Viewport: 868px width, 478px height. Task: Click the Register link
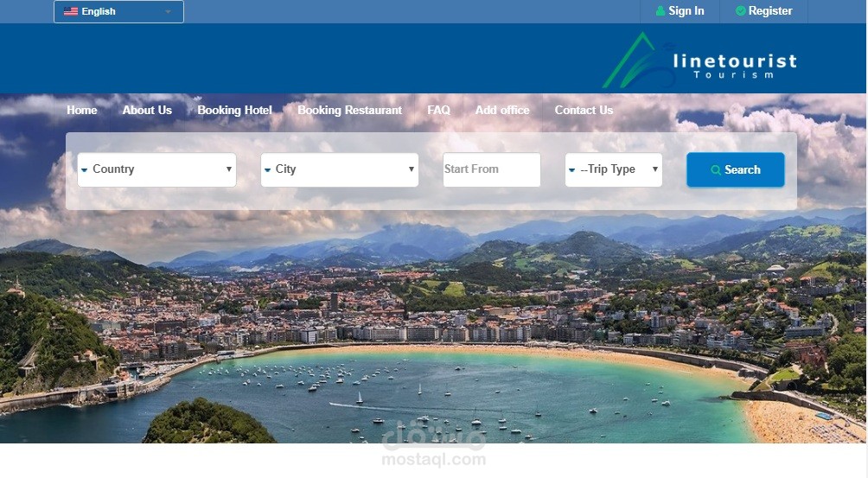764,11
